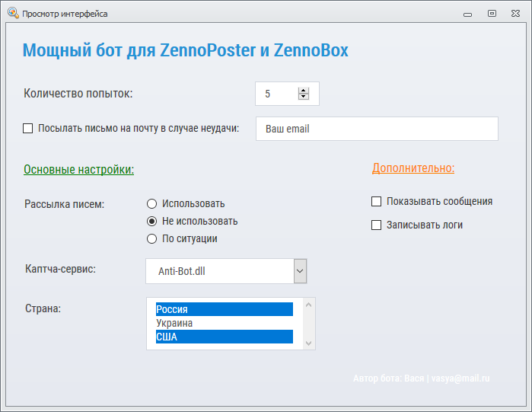Select 'США' in the country list

225,337
